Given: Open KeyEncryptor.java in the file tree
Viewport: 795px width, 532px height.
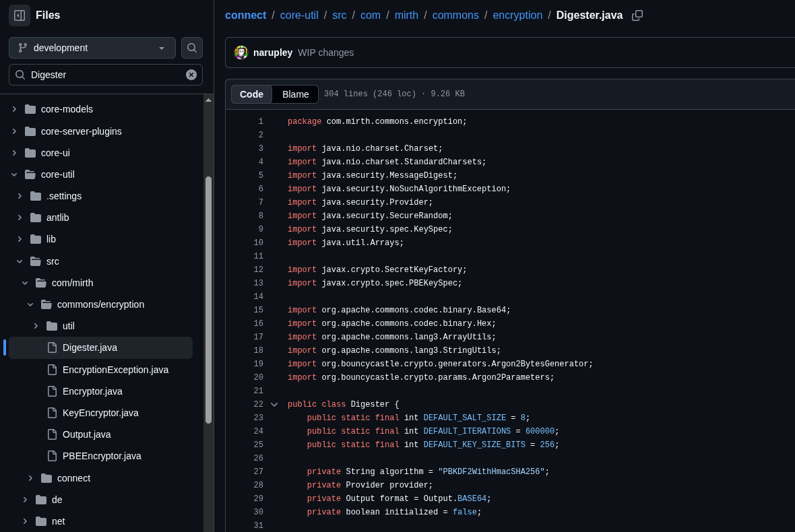Looking at the screenshot, I should (x=100, y=413).
